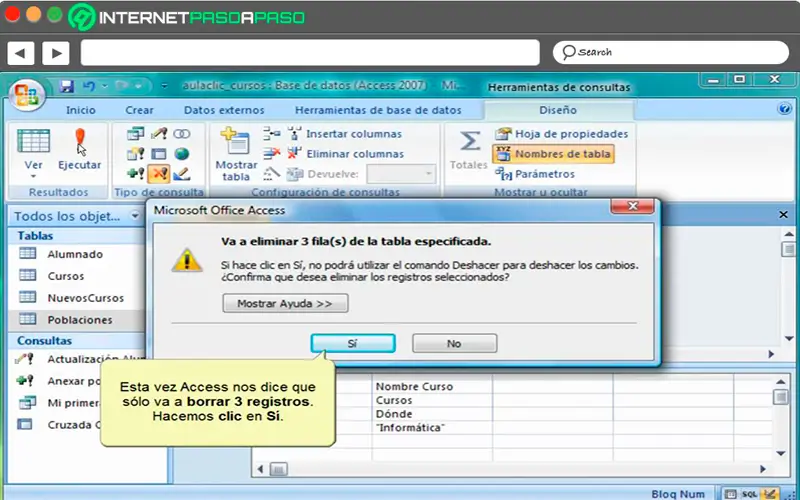Click Mostrar tabla in the ribbon
Screen dimensions: 800x500
coord(236,154)
